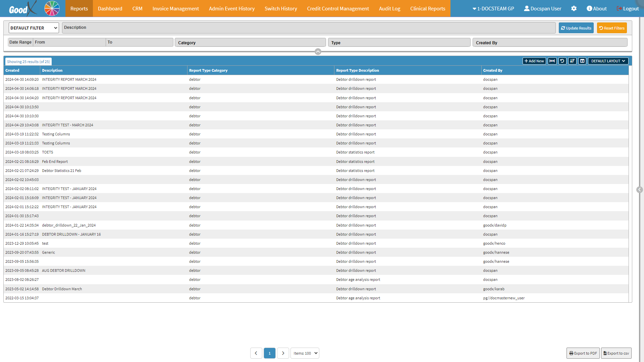The width and height of the screenshot is (644, 362).
Task: Open Admin Event History menu
Action: [x=232, y=8]
